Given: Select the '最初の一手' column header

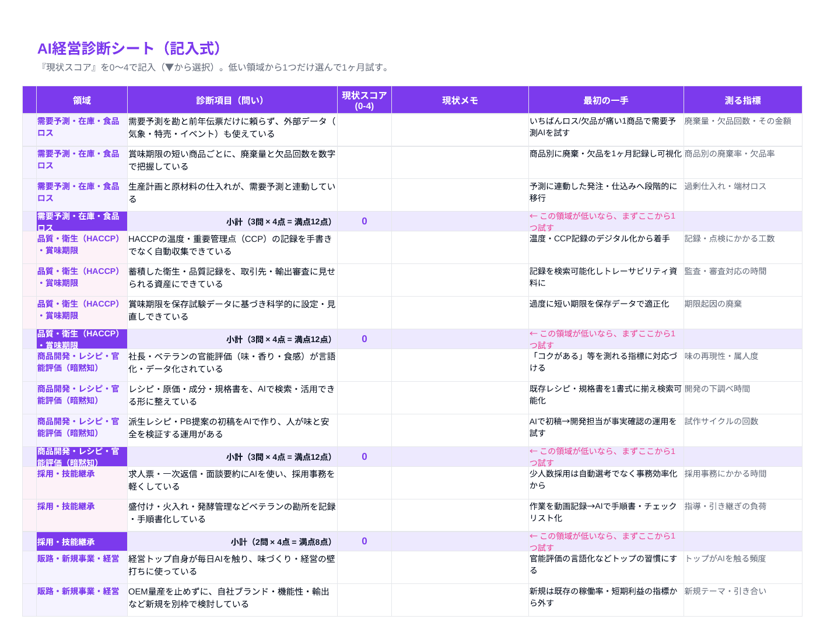Looking at the screenshot, I should (606, 100).
